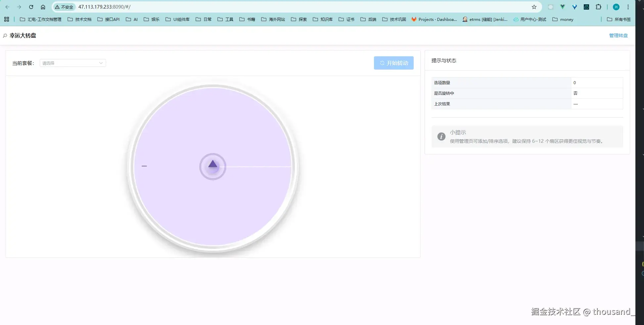This screenshot has height=325, width=644.
Task: Open the 用户中心-测试 bookmark
Action: click(530, 20)
